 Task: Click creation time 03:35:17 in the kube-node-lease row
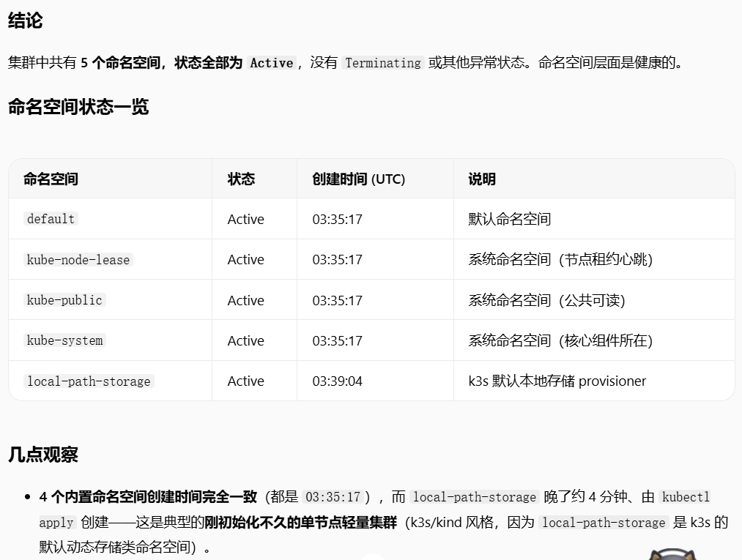[338, 260]
